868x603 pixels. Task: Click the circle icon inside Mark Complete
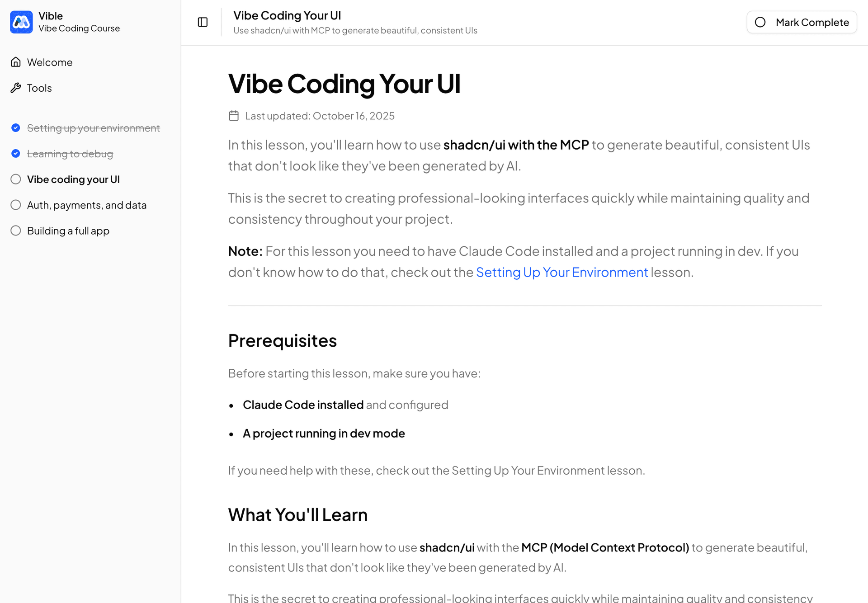click(x=761, y=22)
